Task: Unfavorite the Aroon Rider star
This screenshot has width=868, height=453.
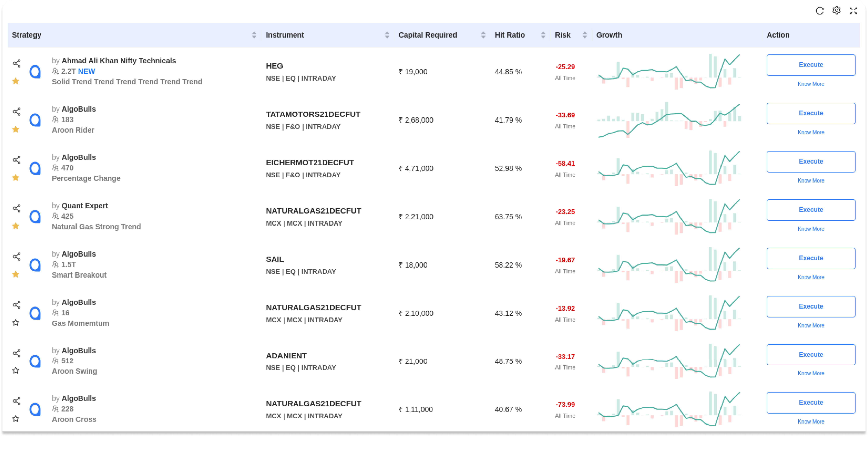Action: 15,129
